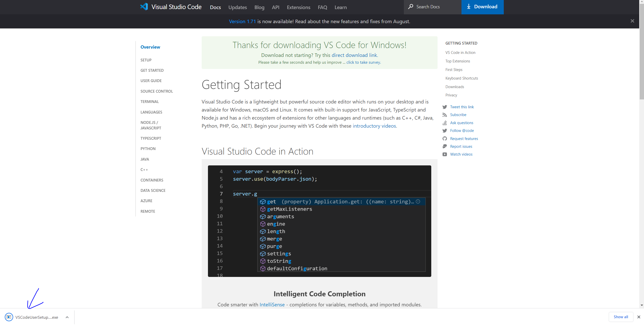Expand SETUP section in sidebar
The width and height of the screenshot is (644, 325).
[x=146, y=60]
